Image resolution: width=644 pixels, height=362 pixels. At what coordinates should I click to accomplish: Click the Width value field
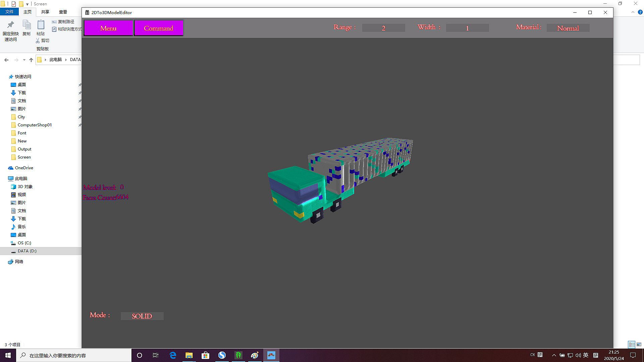(x=467, y=28)
